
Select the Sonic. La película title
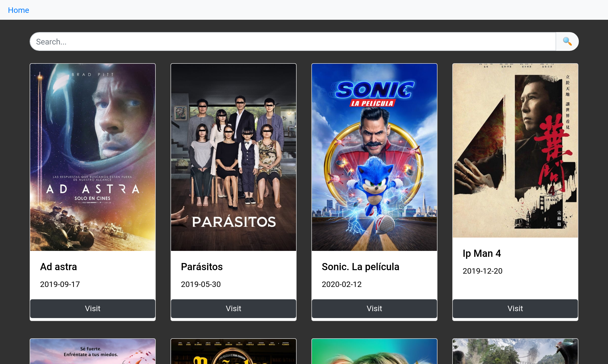click(360, 267)
